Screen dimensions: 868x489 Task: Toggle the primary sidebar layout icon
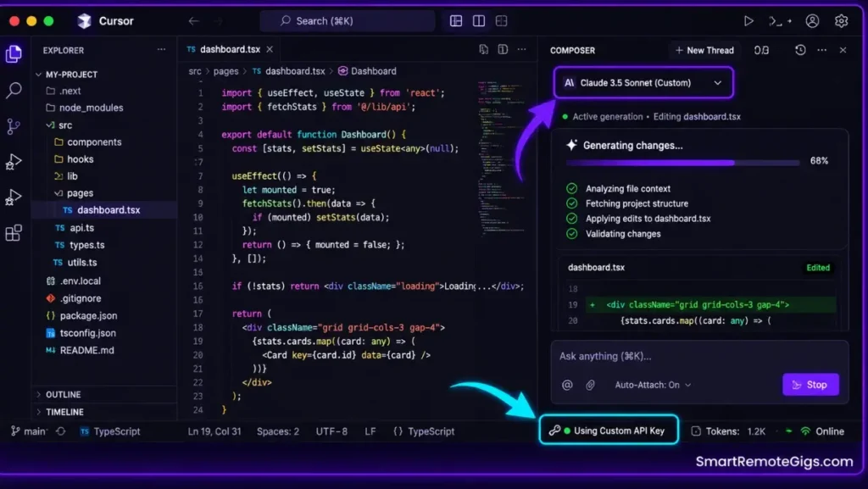click(456, 21)
